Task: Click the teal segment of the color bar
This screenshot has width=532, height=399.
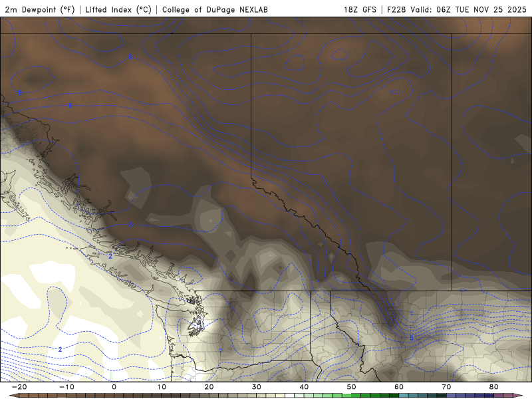Action: pos(404,396)
